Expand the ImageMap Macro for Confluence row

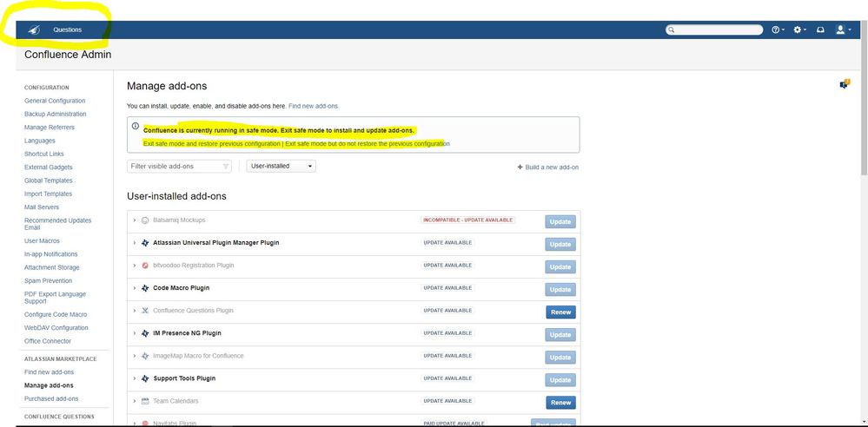click(x=134, y=356)
